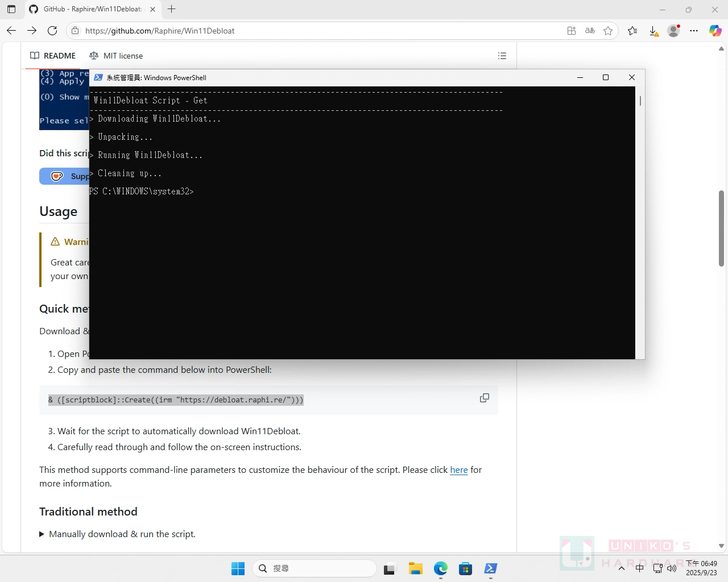The height and width of the screenshot is (582, 728).
Task: Minimize the PowerShell window
Action: 580,77
